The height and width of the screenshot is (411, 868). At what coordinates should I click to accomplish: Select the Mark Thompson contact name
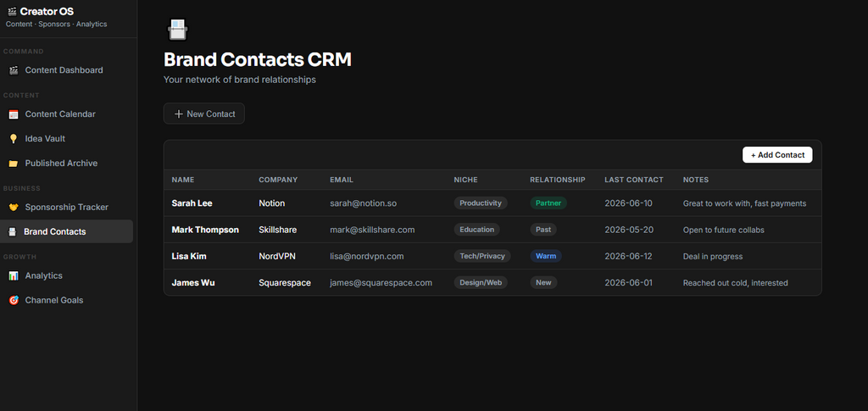(x=205, y=230)
